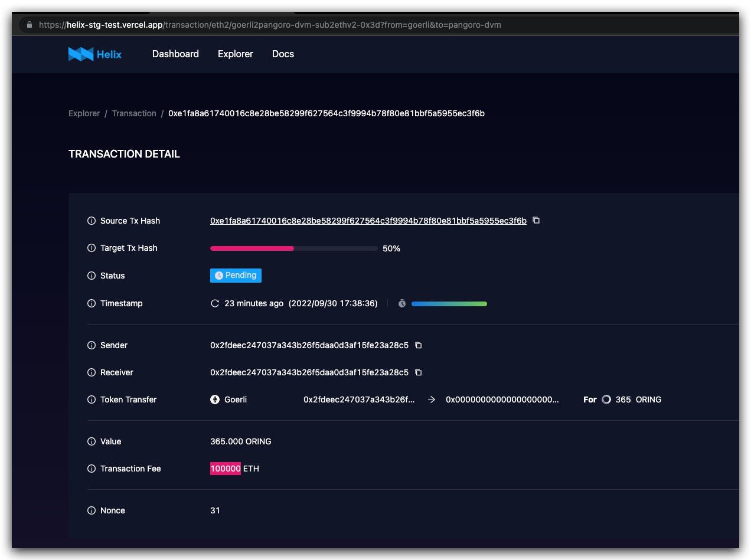Click the Transaction breadcrumb link
The width and height of the screenshot is (751, 560).
click(x=134, y=113)
